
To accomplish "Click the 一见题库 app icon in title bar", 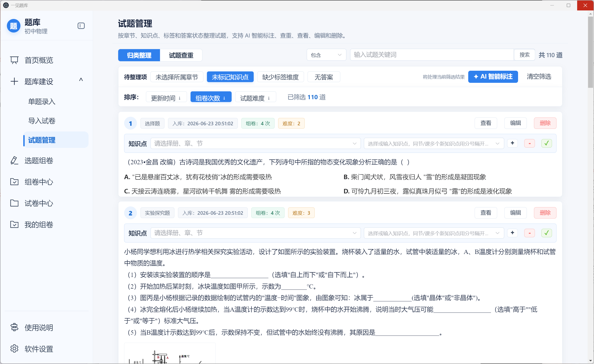I will 6,5.
